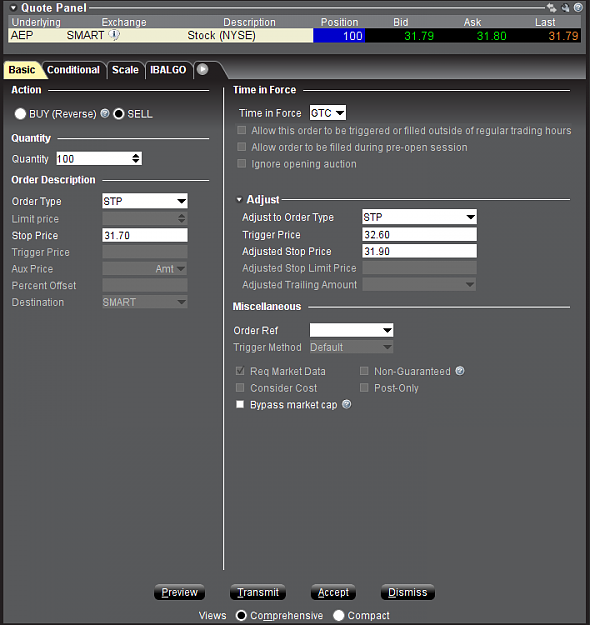Click the AEP underlying cell
This screenshot has height=625, width=590.
click(22, 35)
